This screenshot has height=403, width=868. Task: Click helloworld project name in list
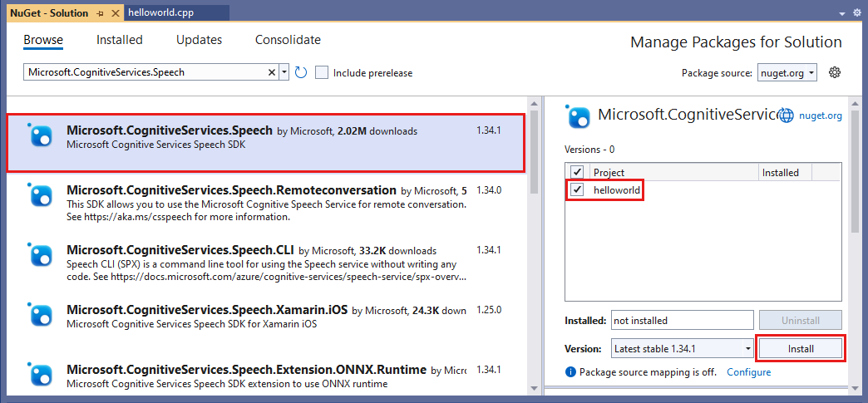pyautogui.click(x=617, y=190)
